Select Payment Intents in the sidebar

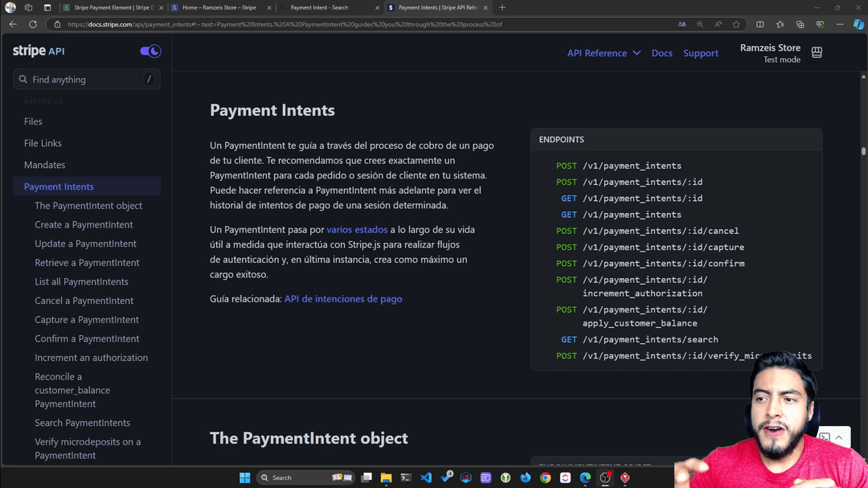tap(59, 187)
